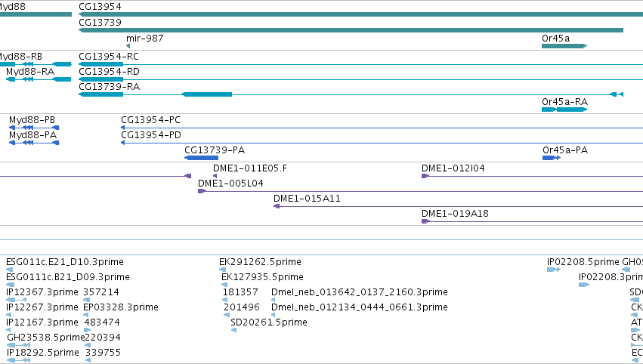The height and width of the screenshot is (364, 643).
Task: Click the CG13739-RA middle exon
Action: pyautogui.click(x=207, y=94)
